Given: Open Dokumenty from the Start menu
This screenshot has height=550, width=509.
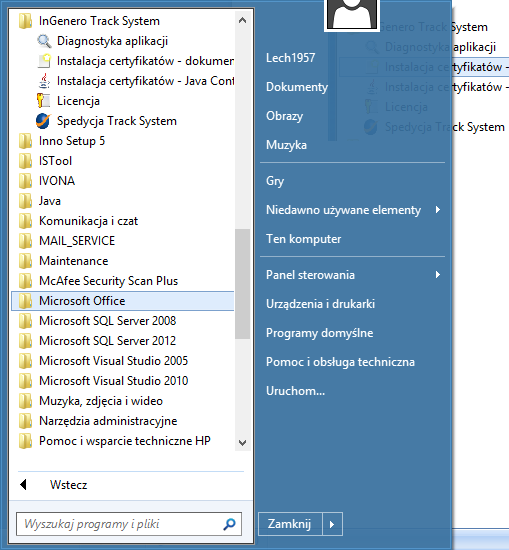Looking at the screenshot, I should (297, 87).
